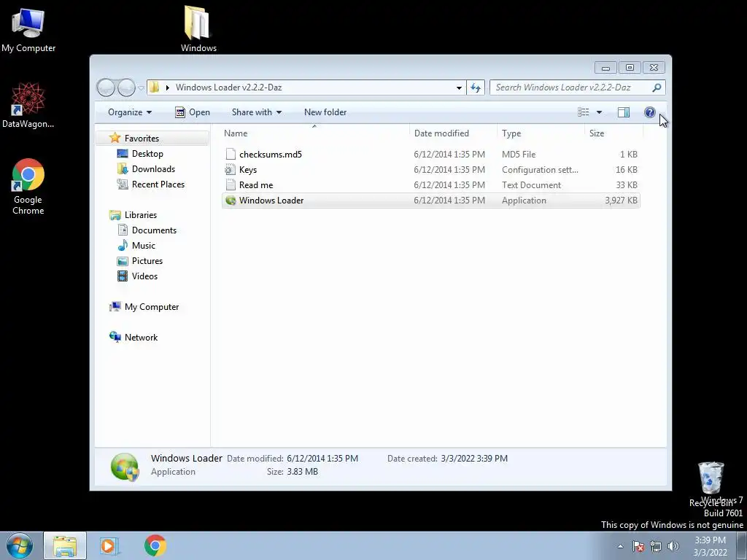The height and width of the screenshot is (560, 747).
Task: Click Windows Loader v2.2.2-Daz address path
Action: click(x=228, y=87)
